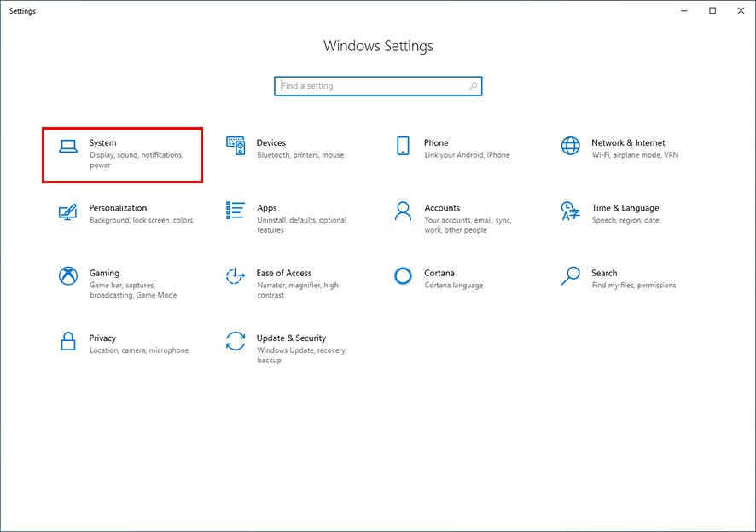Click 'Background, lock screen, colors' text

pos(142,220)
